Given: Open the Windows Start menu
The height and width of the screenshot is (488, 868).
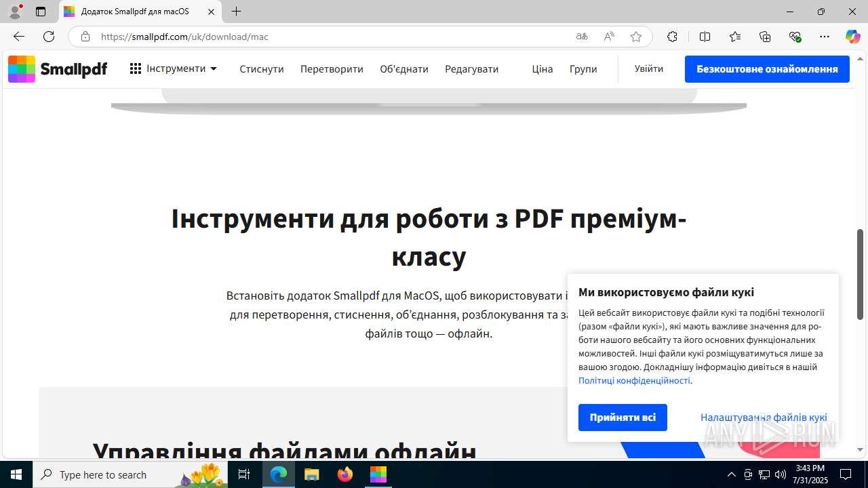Looking at the screenshot, I should click(x=16, y=474).
